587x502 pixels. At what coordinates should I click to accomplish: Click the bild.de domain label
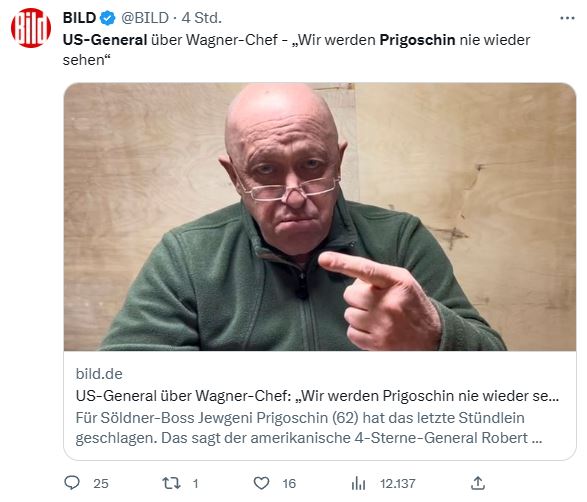click(x=99, y=374)
